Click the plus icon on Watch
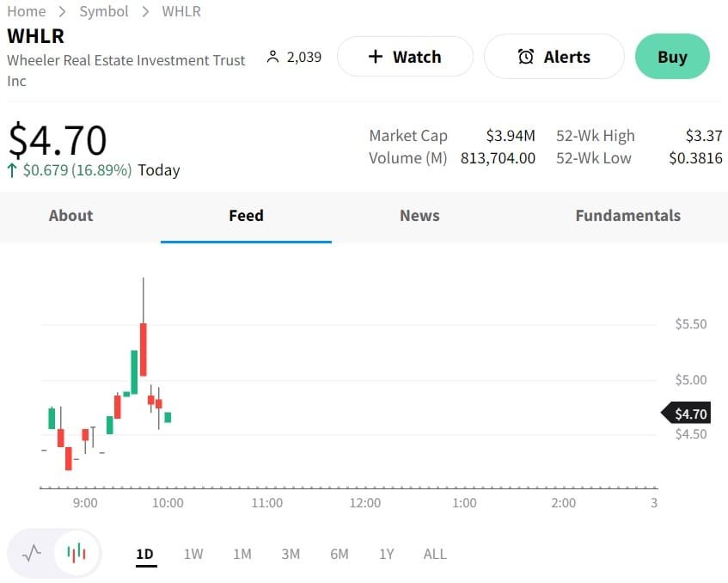 [x=375, y=57]
